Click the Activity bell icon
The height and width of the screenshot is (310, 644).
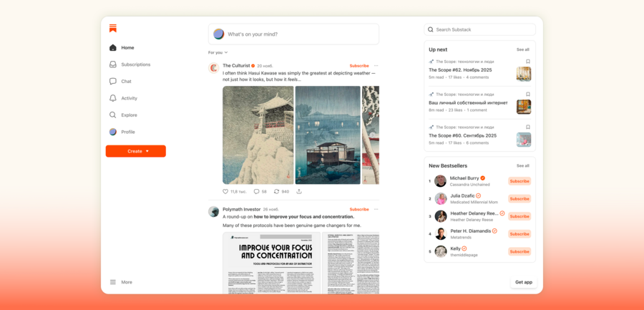(113, 98)
